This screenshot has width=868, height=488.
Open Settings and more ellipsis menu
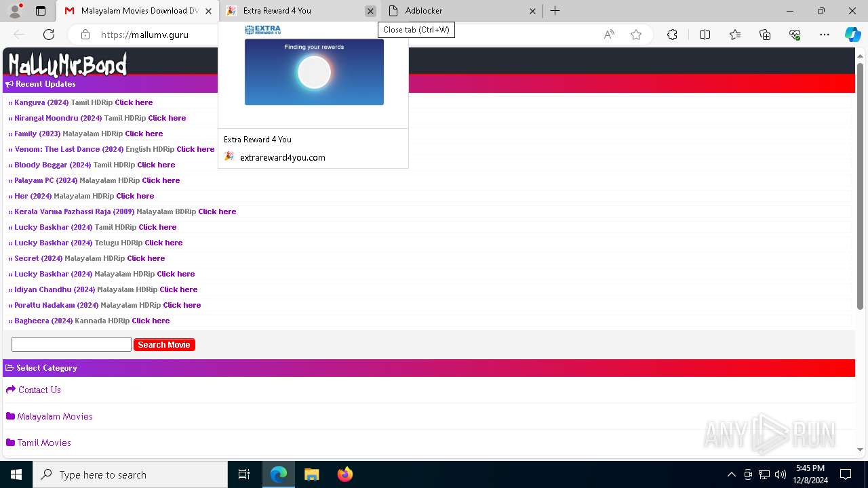click(x=825, y=35)
